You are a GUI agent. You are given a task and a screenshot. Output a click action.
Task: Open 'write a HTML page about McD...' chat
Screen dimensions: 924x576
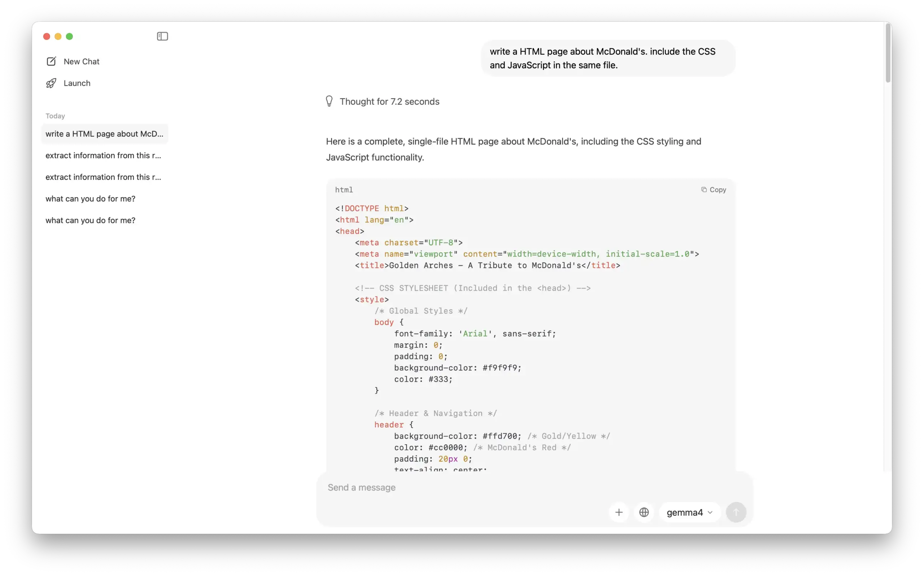click(x=104, y=134)
